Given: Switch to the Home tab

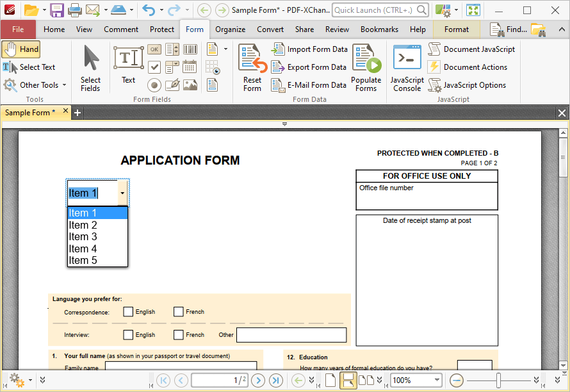Looking at the screenshot, I should tap(54, 29).
